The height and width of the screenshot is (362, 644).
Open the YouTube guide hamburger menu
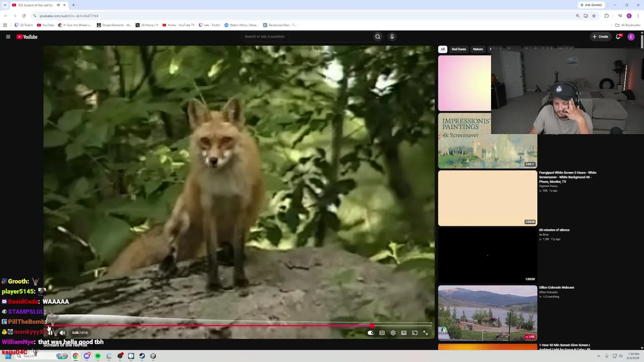click(x=8, y=37)
